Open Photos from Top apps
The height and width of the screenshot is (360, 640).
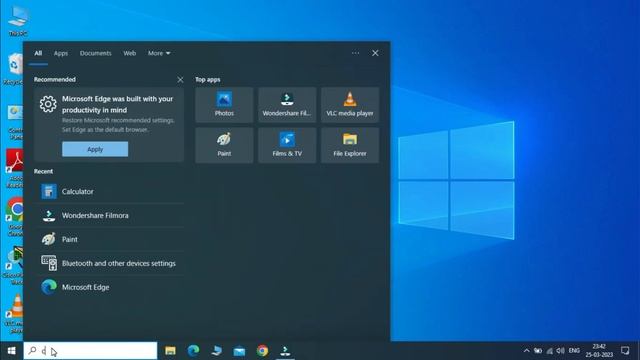(224, 104)
